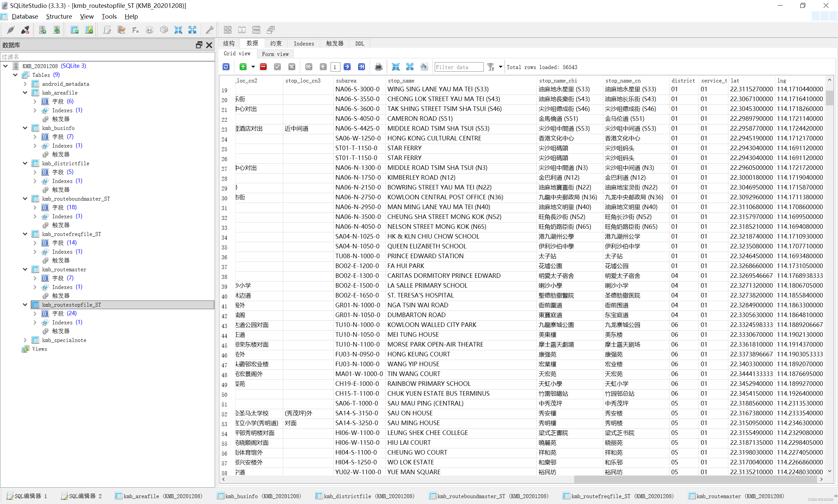Expand the kmb_specialnote table node

tap(25, 340)
